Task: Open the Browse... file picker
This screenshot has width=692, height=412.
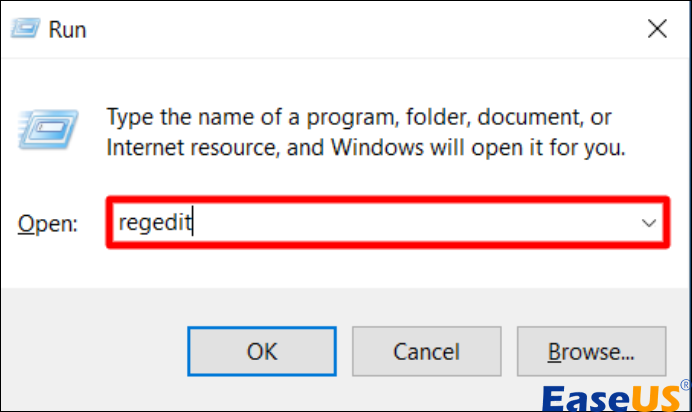Action: point(591,352)
